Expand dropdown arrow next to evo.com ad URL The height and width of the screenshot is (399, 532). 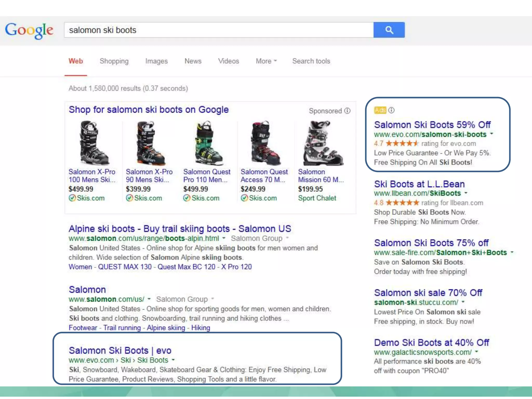click(491, 134)
